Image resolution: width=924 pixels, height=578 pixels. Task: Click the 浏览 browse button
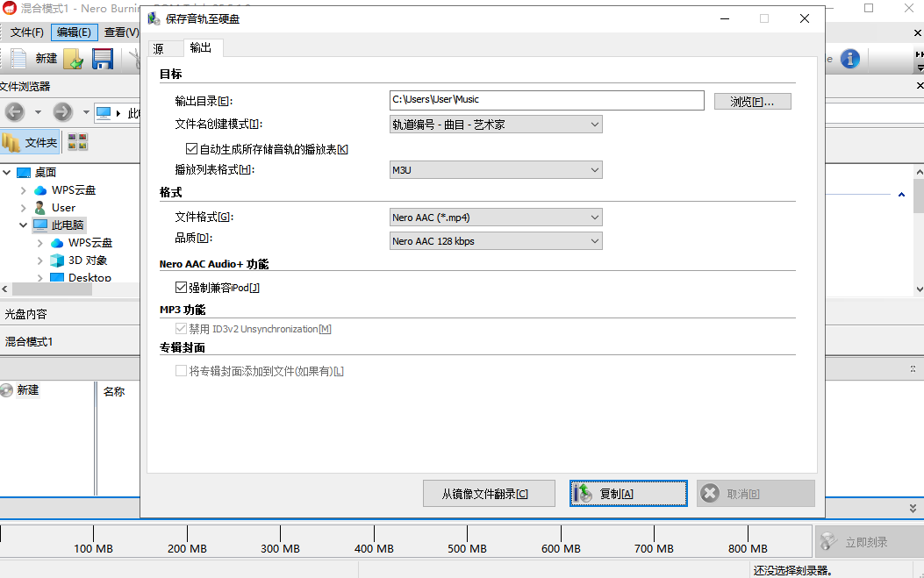[x=752, y=102]
